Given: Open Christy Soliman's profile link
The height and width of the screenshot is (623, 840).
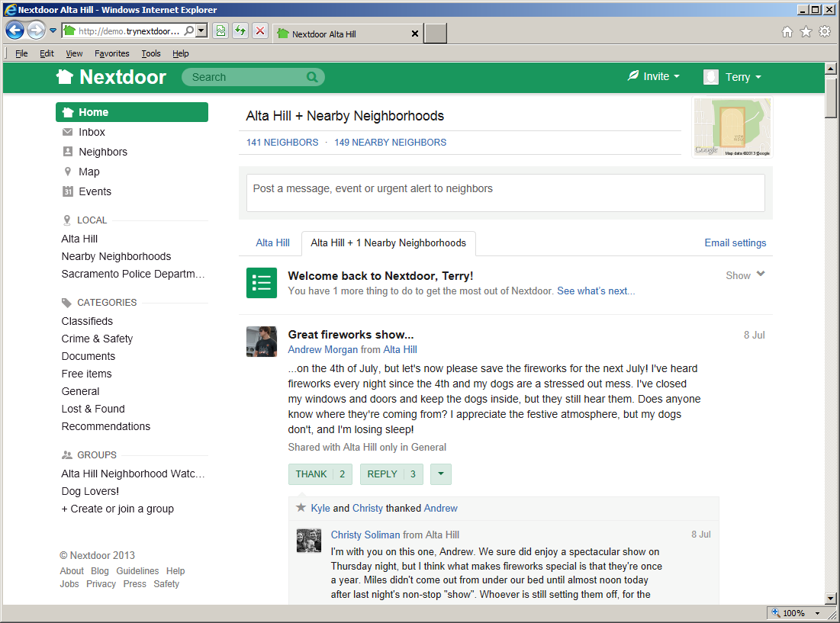Looking at the screenshot, I should pyautogui.click(x=365, y=535).
